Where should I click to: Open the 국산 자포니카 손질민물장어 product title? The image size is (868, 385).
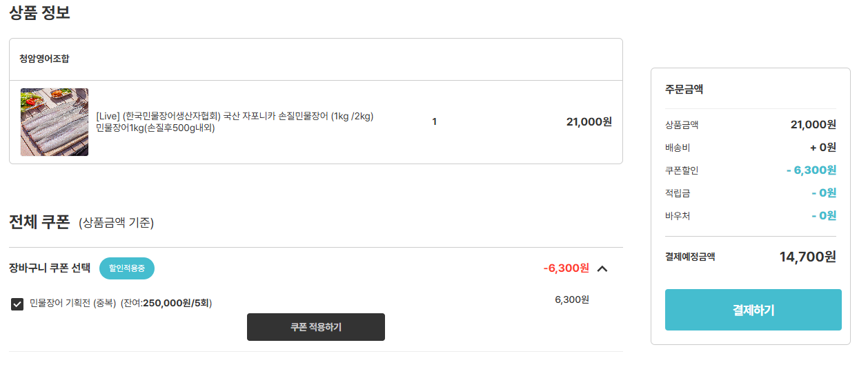[235, 116]
